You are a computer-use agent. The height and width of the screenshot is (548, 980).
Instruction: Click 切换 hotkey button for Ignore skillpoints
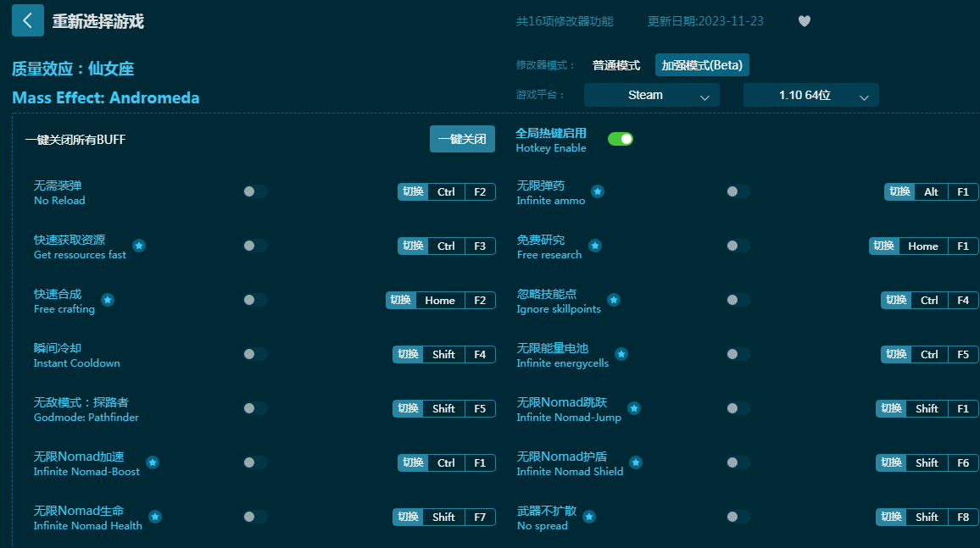coord(896,300)
